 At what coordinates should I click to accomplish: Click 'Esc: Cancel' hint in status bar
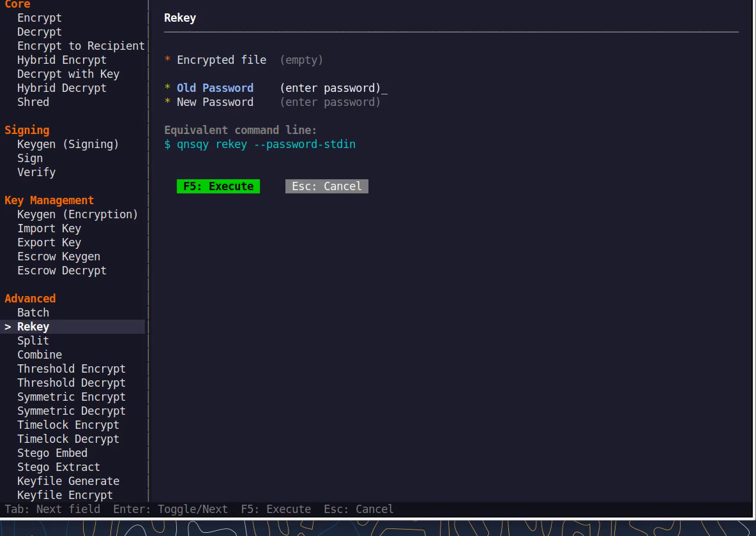tap(359, 509)
